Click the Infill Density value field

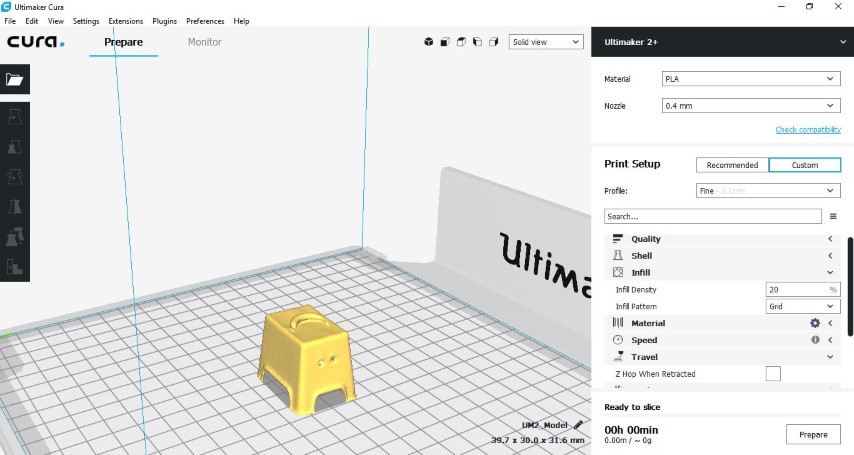tap(803, 289)
